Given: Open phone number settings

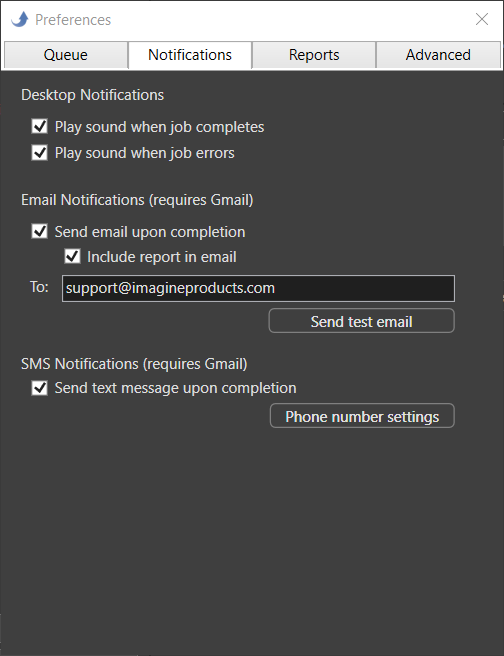Looking at the screenshot, I should tap(362, 416).
